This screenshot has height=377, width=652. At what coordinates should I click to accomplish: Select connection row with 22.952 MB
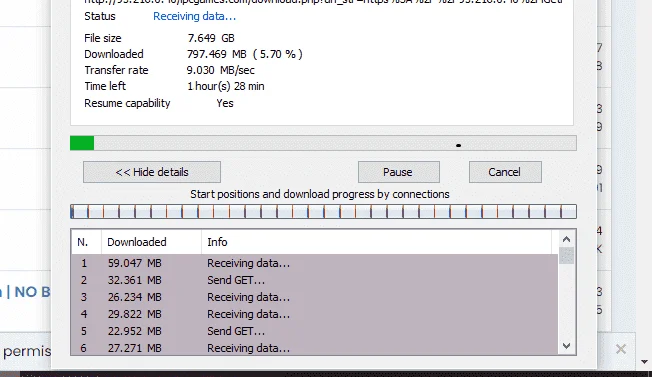[314, 331]
